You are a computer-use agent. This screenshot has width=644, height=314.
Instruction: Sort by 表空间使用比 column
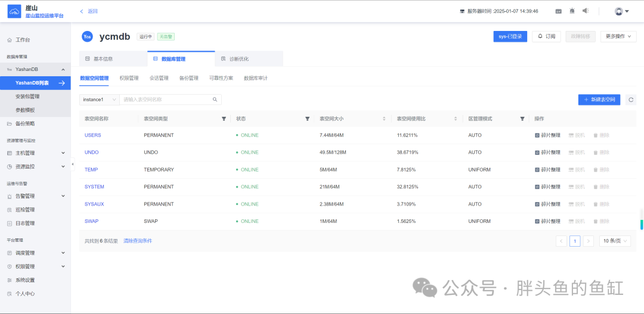456,119
